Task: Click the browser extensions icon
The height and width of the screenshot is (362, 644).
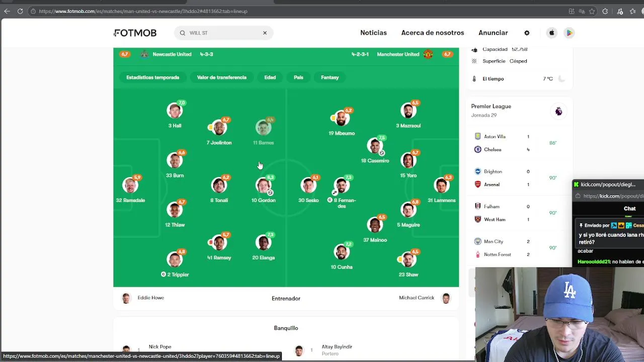Action: pos(605,11)
